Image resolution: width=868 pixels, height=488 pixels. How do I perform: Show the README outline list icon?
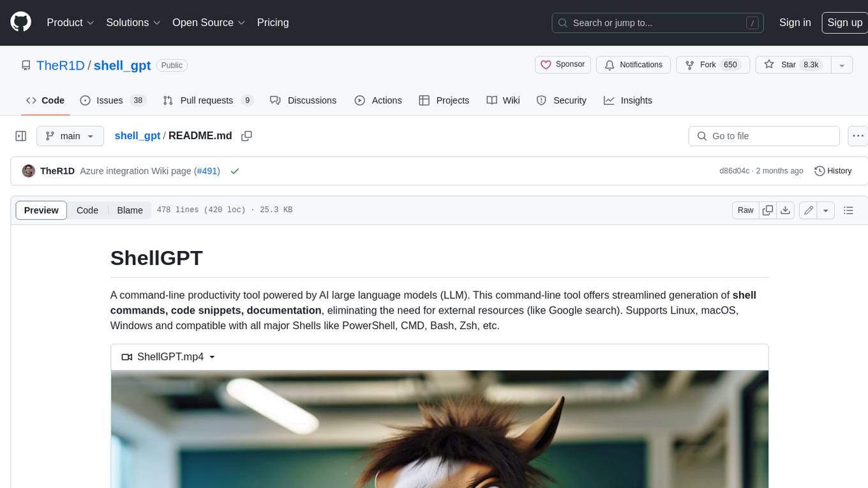pos(848,210)
